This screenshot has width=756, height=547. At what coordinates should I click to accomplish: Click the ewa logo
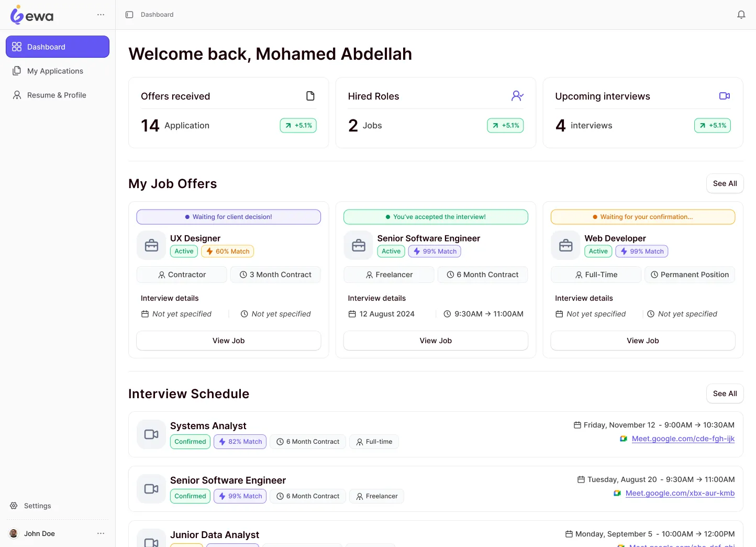pos(32,15)
